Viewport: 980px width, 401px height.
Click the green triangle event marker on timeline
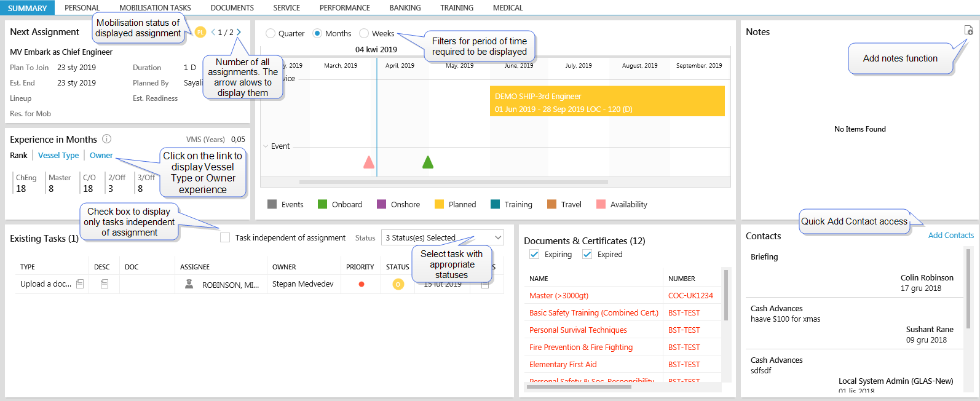[428, 162]
